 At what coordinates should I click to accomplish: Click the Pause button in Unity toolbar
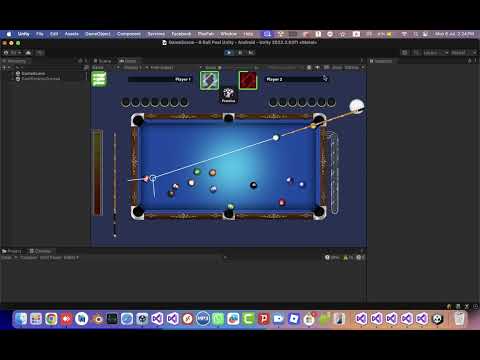(x=240, y=53)
